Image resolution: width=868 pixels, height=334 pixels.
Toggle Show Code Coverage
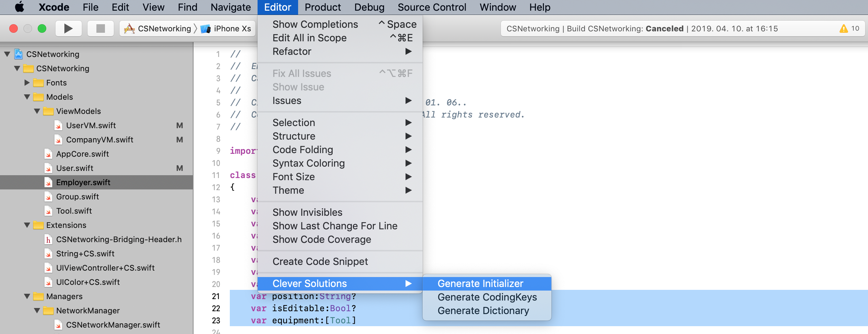pyautogui.click(x=340, y=240)
